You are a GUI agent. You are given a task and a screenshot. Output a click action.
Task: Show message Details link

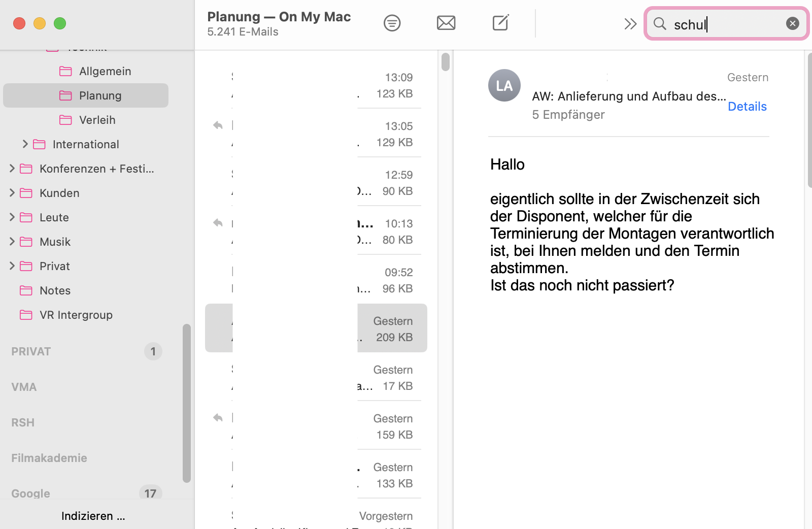747,107
